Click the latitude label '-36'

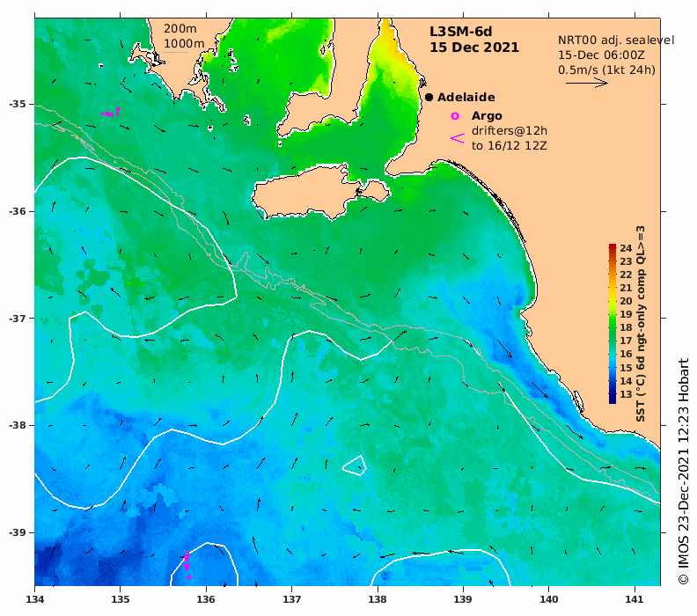(x=18, y=211)
